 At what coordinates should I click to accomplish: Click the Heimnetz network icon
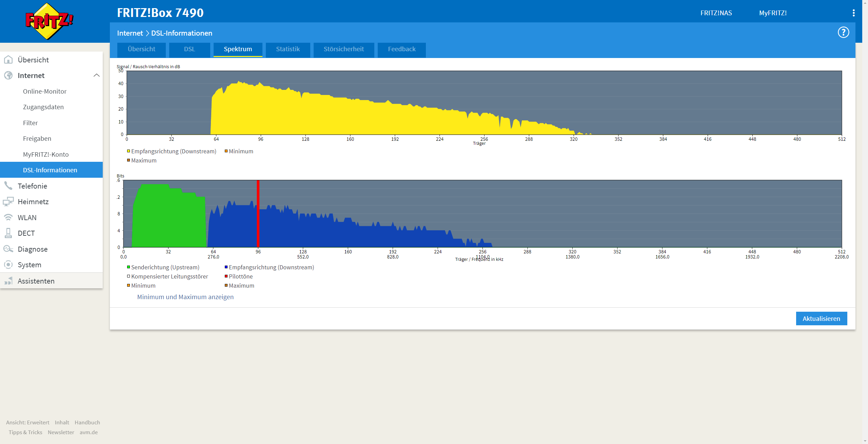(x=8, y=202)
